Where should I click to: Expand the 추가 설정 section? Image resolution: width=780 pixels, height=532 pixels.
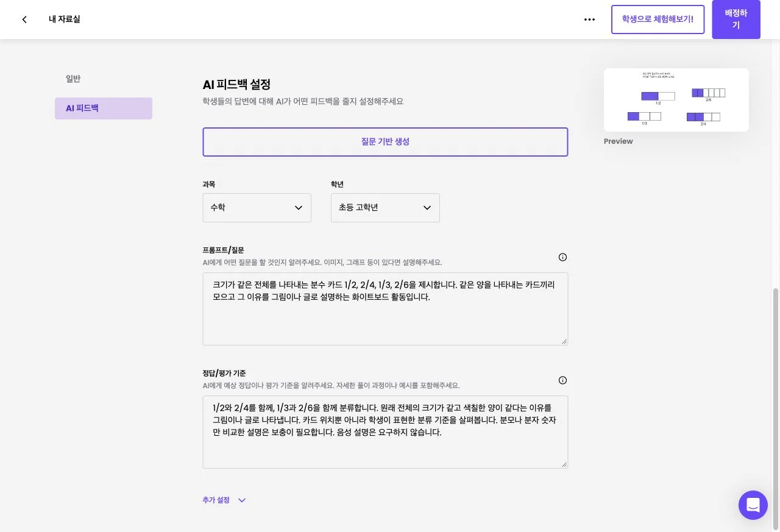[x=224, y=500]
